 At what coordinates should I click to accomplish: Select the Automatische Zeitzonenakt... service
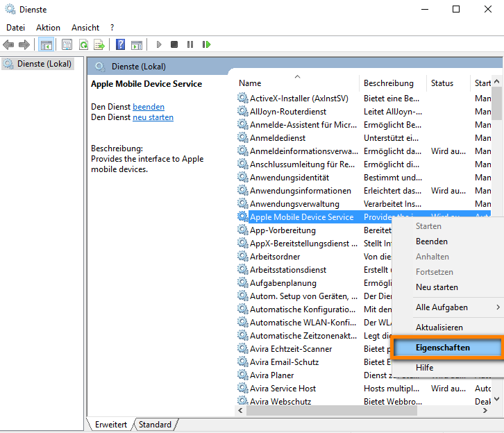click(x=314, y=335)
